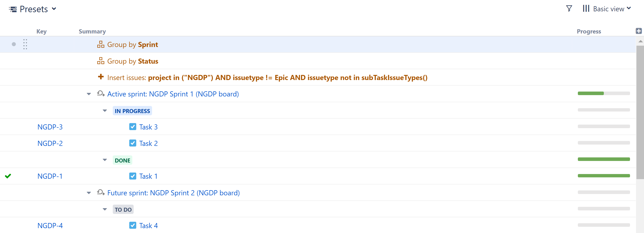The height and width of the screenshot is (233, 644).
Task: Open the NGDP-3 issue link
Action: (x=50, y=127)
